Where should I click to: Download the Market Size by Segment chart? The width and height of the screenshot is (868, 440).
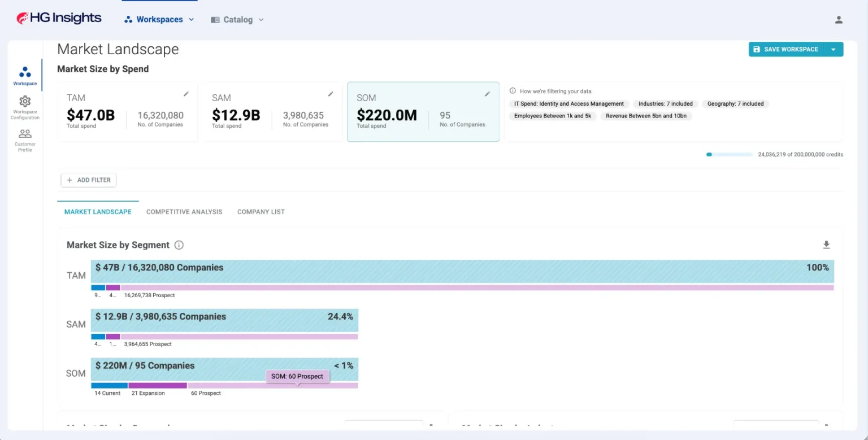(826, 245)
